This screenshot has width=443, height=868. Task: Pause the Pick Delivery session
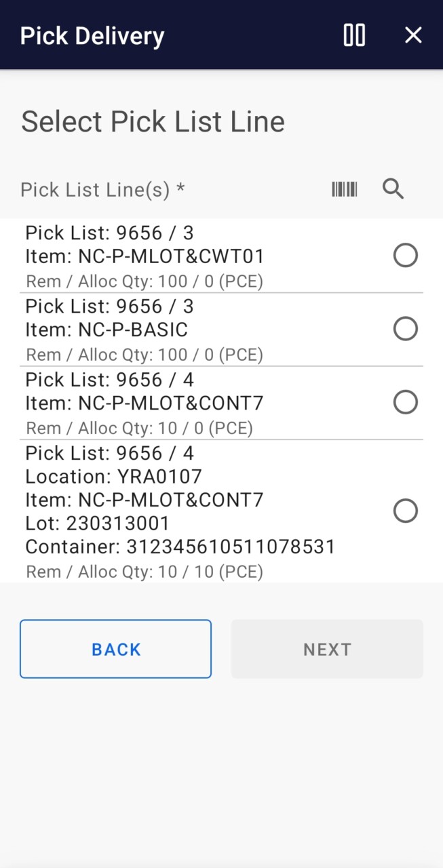(x=354, y=35)
